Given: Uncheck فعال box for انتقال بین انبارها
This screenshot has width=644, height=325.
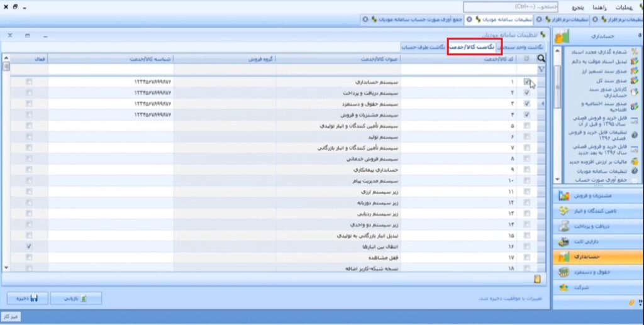Looking at the screenshot, I should click(29, 246).
